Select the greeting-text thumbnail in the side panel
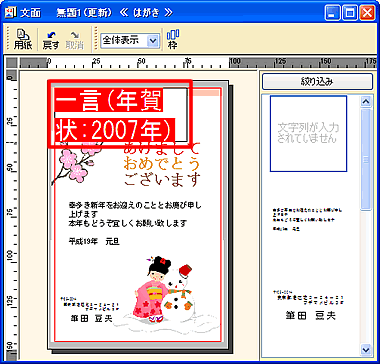Image resolution: width=380 pixels, height=364 pixels. pos(307,219)
